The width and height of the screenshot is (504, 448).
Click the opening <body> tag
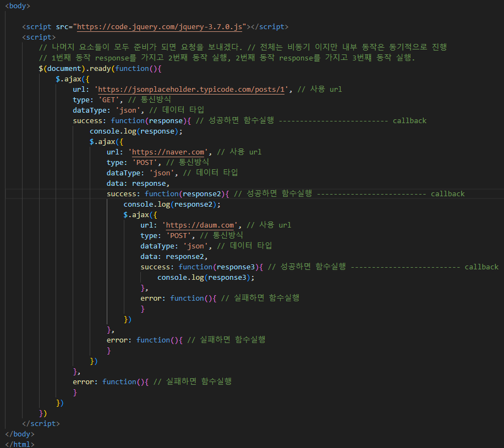tap(18, 6)
